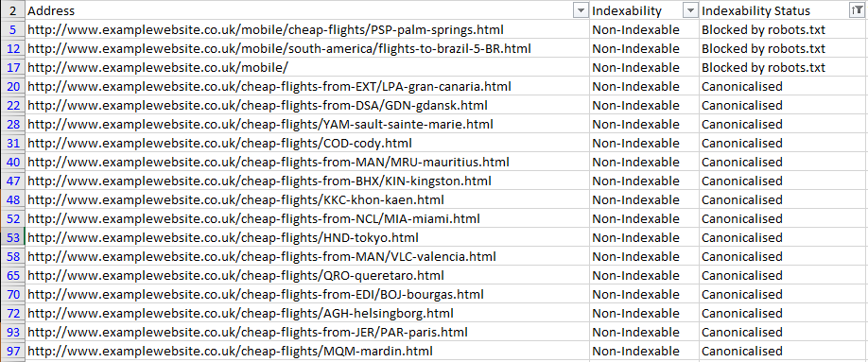This screenshot has height=362, width=868.
Task: Select row header 2
Action: click(x=12, y=10)
